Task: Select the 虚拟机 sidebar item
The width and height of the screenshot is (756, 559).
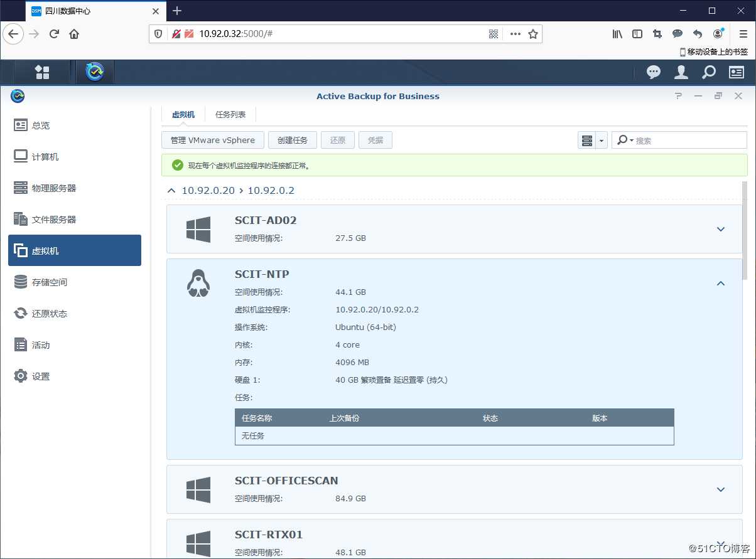Action: point(75,250)
